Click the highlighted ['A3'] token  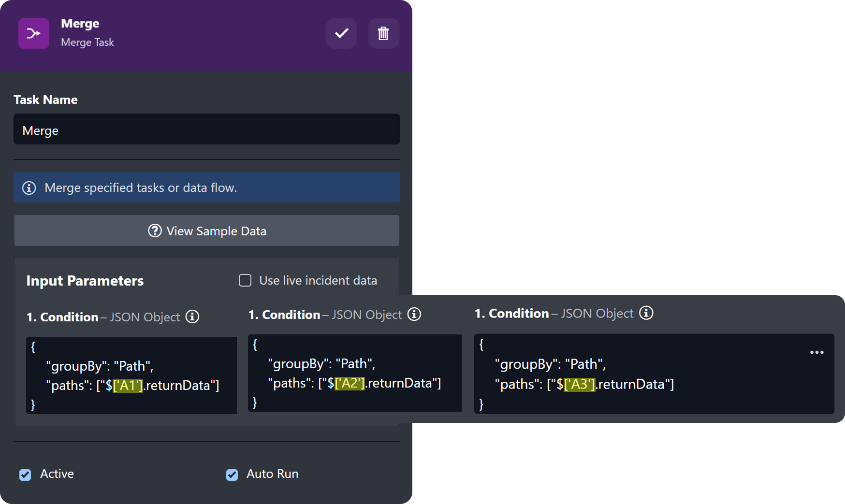[579, 384]
